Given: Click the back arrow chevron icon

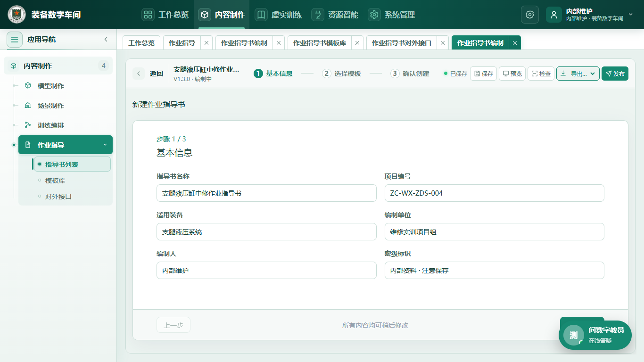Looking at the screenshot, I should coord(139,74).
